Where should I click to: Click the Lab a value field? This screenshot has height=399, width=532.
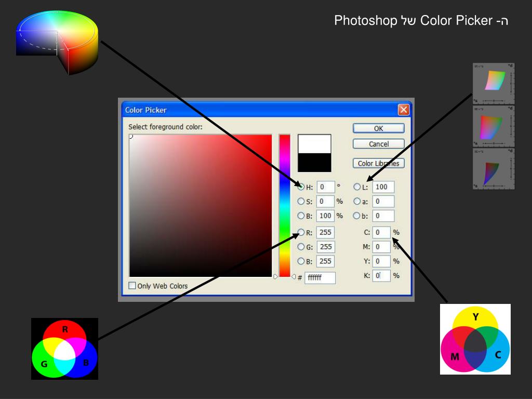click(383, 202)
